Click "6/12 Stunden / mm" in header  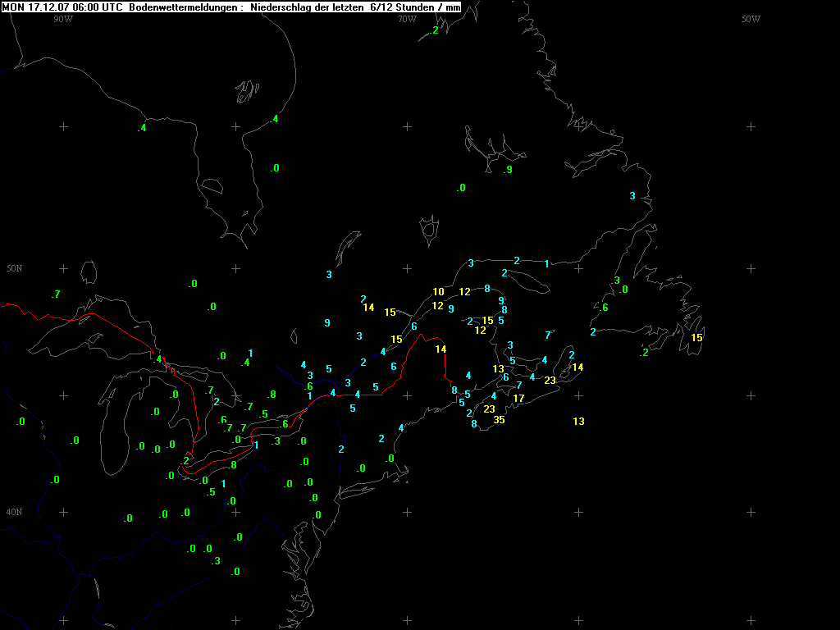pyautogui.click(x=415, y=7)
